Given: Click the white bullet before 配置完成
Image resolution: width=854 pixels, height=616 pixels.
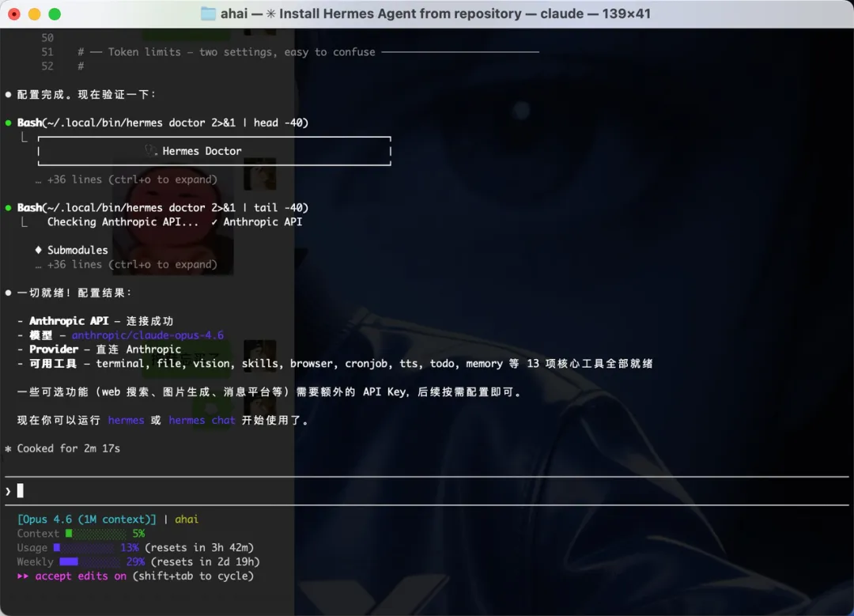Looking at the screenshot, I should 8,94.
